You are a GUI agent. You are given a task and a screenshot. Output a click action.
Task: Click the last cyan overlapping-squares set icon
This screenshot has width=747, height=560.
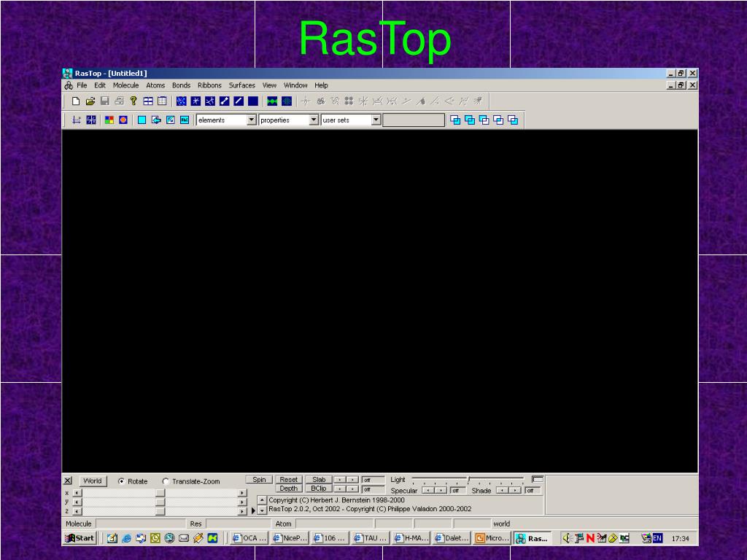[x=513, y=120]
